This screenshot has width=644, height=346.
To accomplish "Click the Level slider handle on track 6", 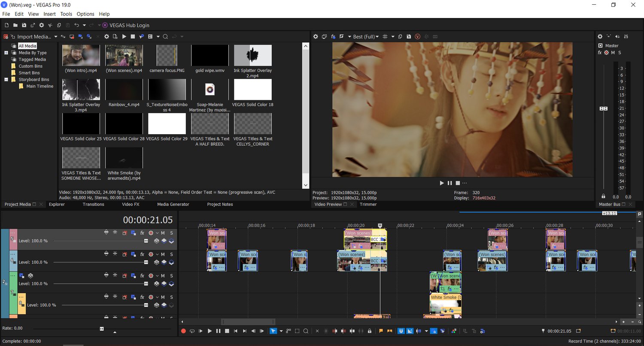I will (146, 262).
